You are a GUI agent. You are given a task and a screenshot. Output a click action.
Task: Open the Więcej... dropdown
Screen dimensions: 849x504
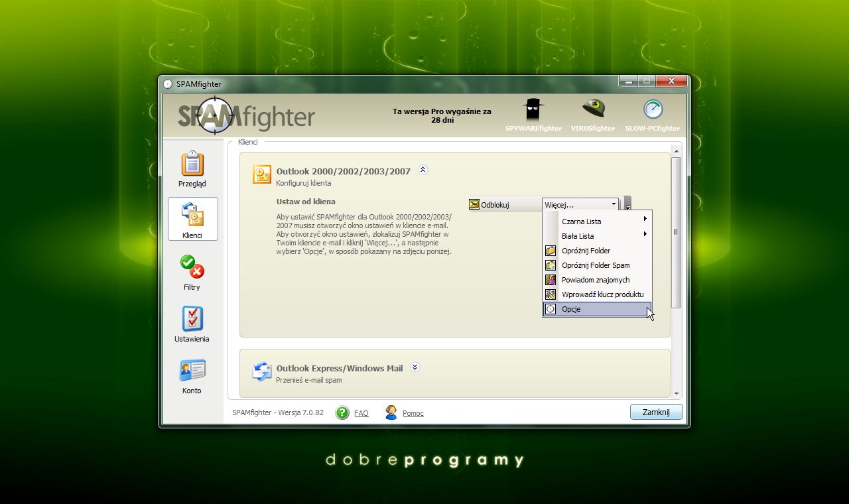tap(580, 205)
